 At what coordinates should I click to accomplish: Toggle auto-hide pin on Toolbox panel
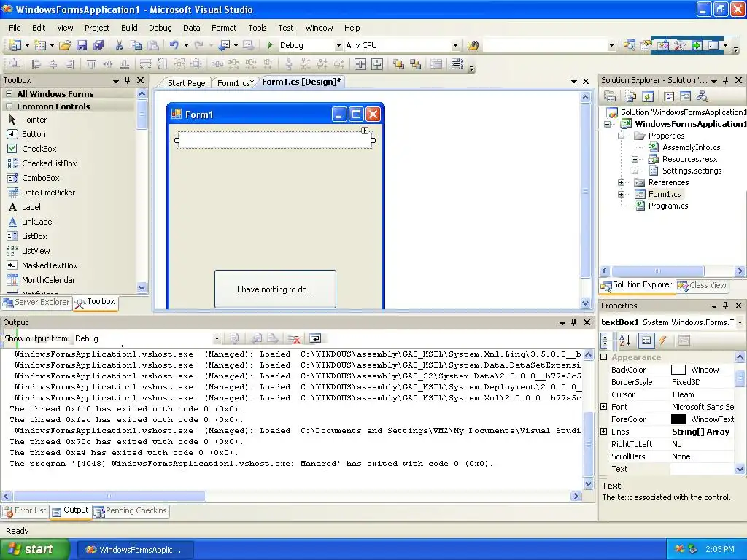coord(127,80)
